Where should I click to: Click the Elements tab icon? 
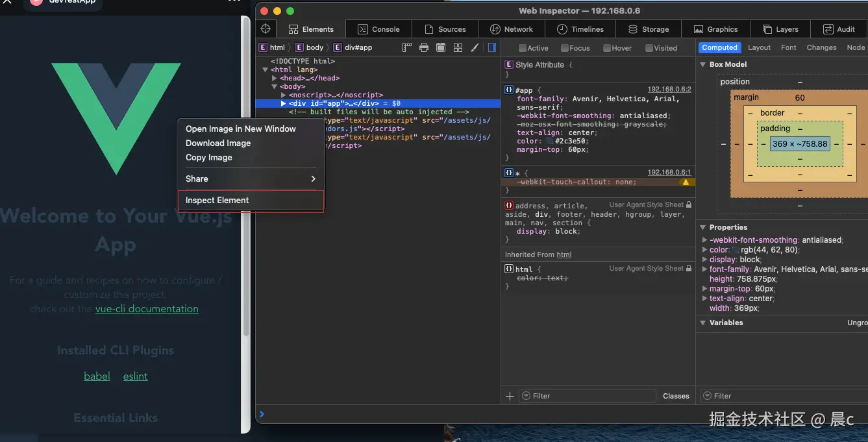click(x=293, y=29)
